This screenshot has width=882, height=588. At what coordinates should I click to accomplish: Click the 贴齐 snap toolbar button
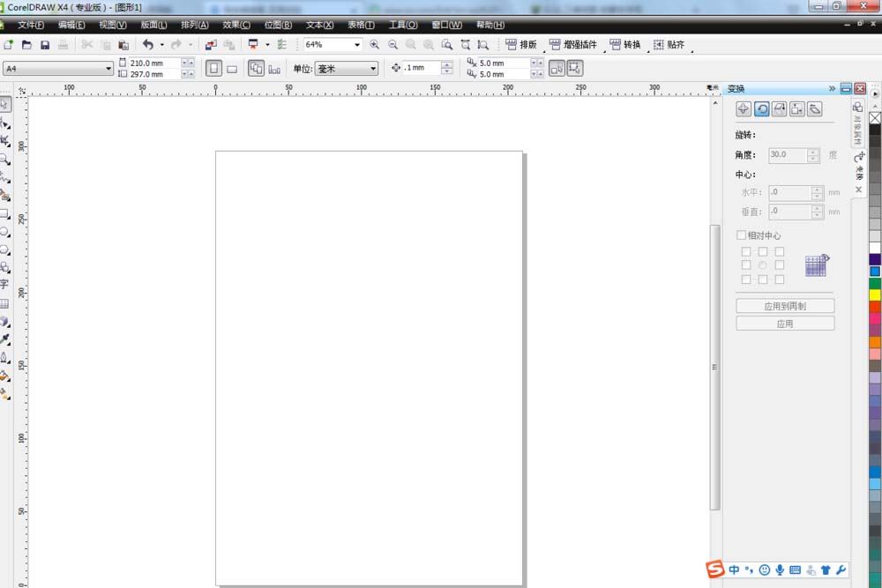coord(669,44)
